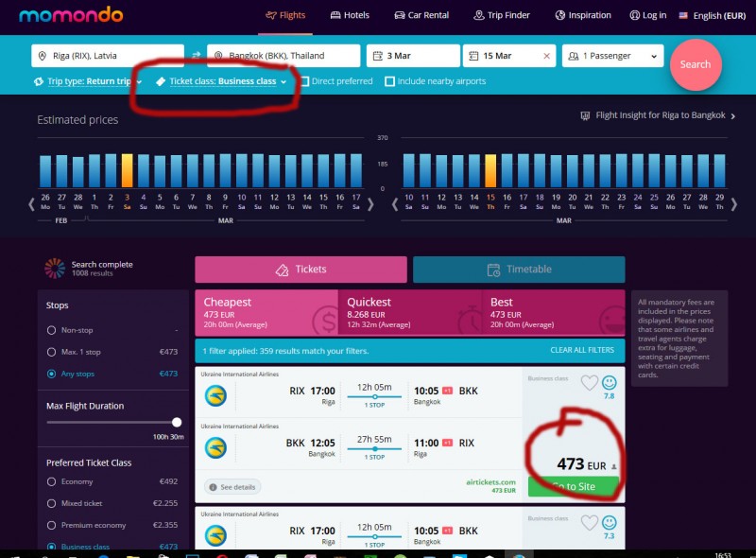
Task: Click airtickets.com provider link
Action: click(490, 481)
